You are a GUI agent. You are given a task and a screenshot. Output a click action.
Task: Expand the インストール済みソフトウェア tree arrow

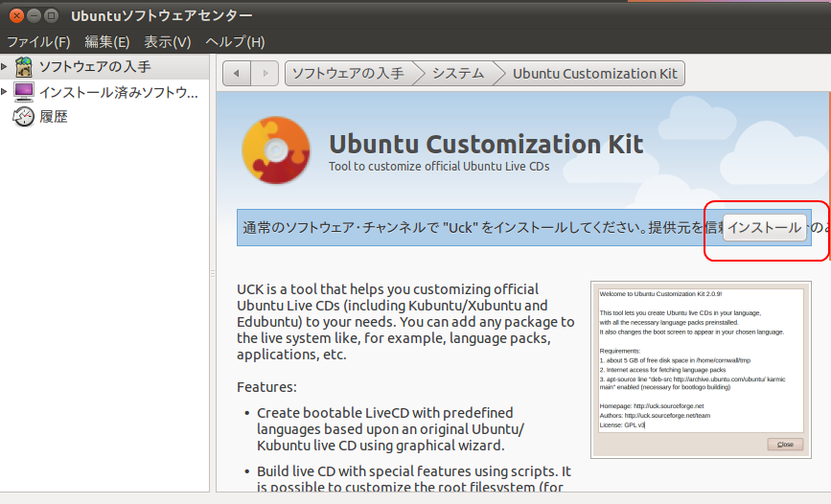[x=4, y=92]
